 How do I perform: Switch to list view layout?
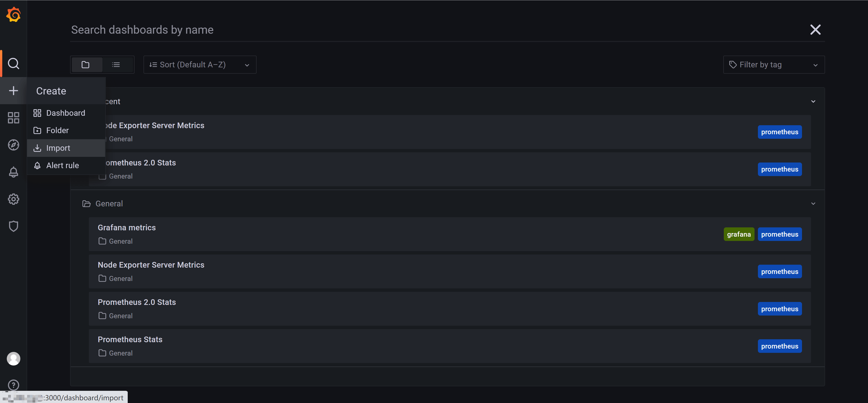click(116, 65)
